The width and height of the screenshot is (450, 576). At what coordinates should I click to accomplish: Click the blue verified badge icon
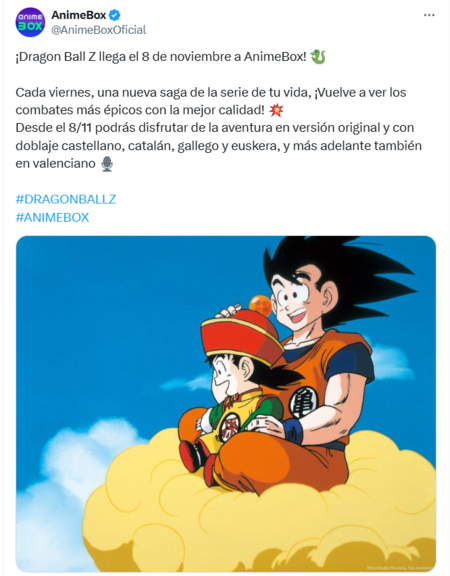115,15
